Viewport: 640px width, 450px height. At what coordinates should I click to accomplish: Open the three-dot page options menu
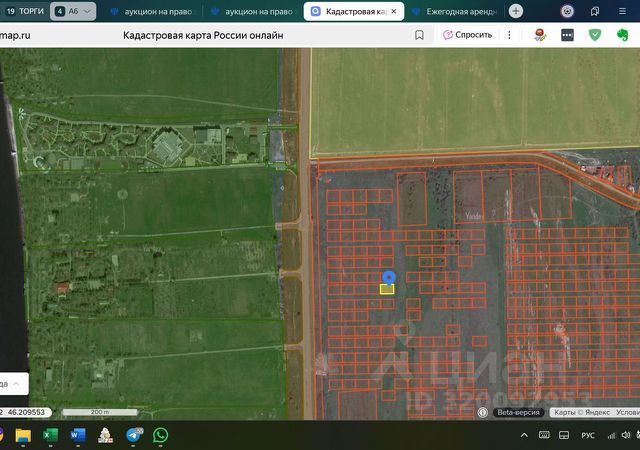509,35
